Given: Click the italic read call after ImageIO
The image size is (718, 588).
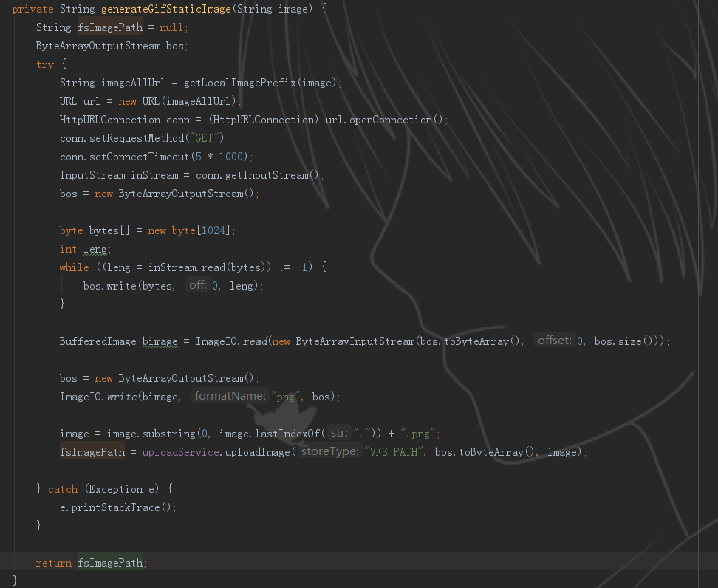Looking at the screenshot, I should click(x=255, y=341).
